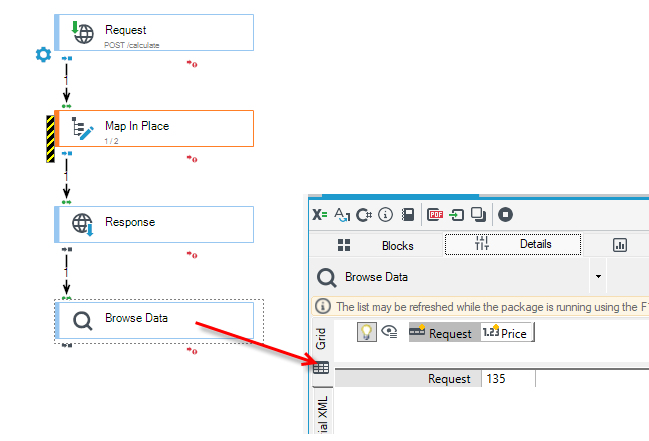
Task: Click the red error output under Response block
Action: [192, 255]
